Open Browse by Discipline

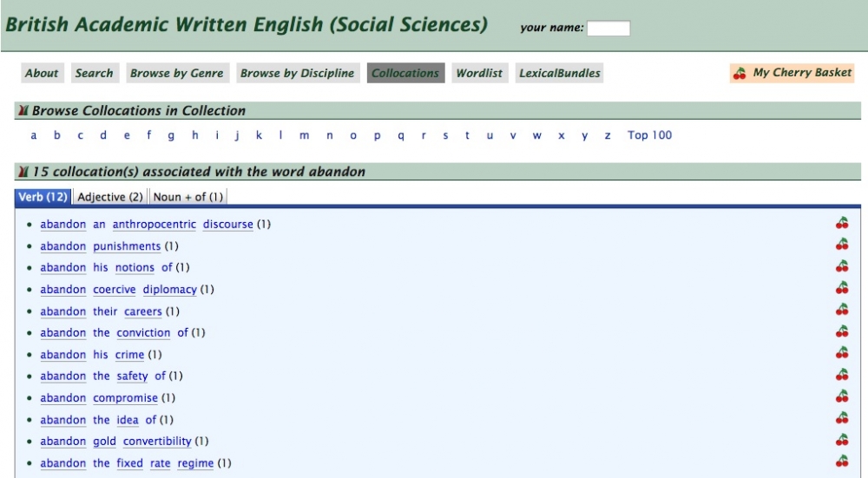coord(297,73)
